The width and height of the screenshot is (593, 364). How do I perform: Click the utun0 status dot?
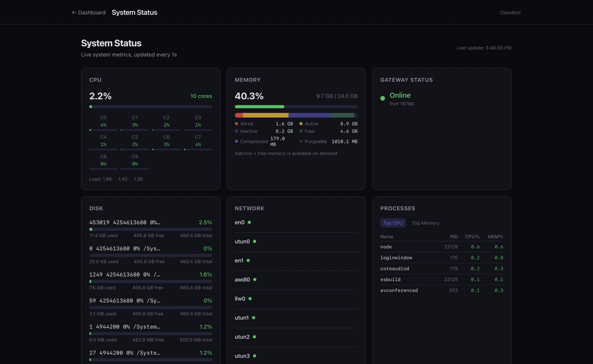(x=255, y=241)
